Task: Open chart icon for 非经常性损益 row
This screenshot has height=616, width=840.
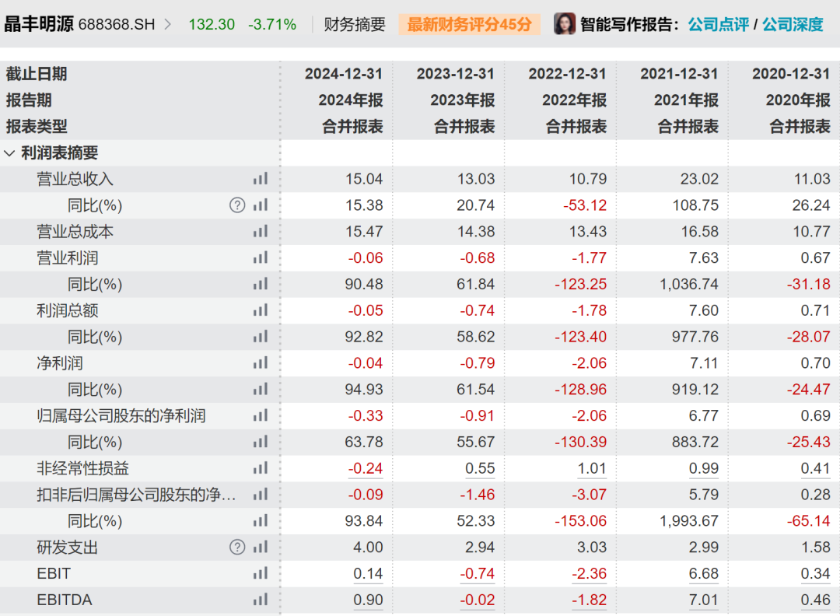Action: (261, 468)
